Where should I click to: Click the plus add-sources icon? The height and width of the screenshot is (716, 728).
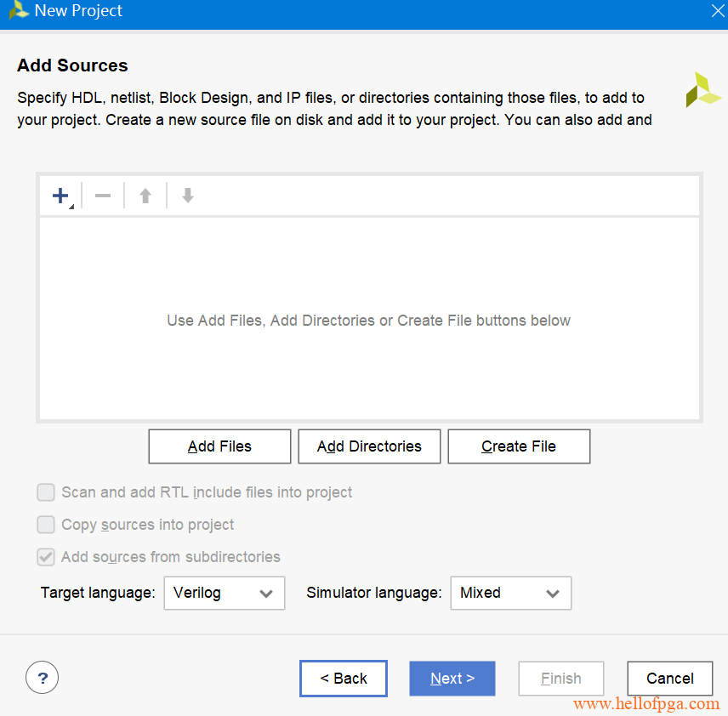tap(60, 196)
